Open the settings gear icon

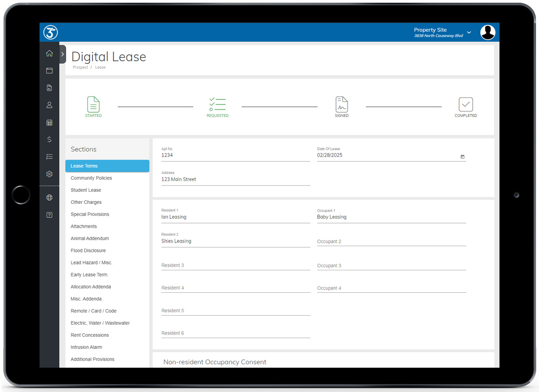click(49, 174)
